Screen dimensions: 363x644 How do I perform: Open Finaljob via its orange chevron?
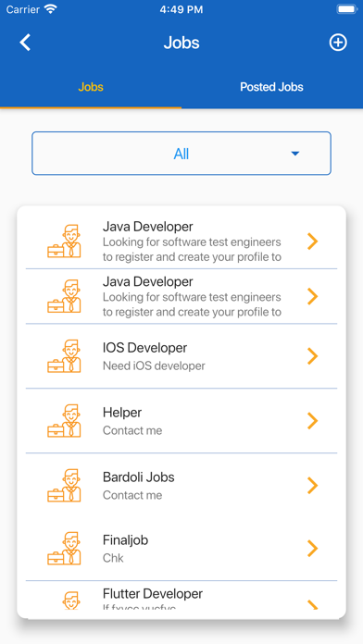[313, 549]
